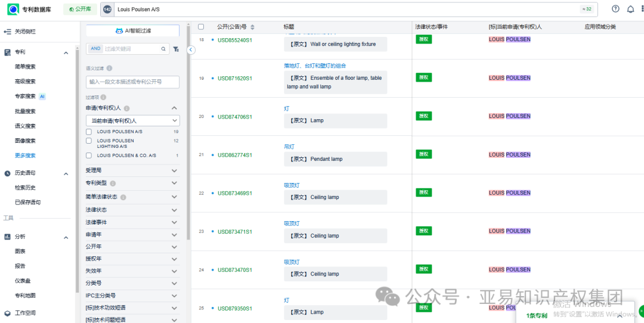Check the LOUIS POULSEN LIGHTING A/S checkbox
The height and width of the screenshot is (323, 644).
point(89,141)
